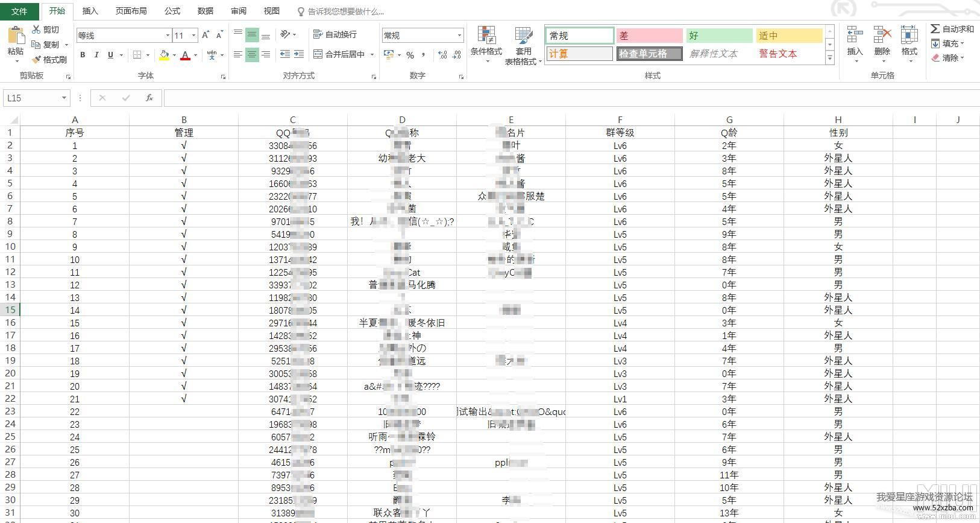The width and height of the screenshot is (980, 523).
Task: Select column F header
Action: 620,119
